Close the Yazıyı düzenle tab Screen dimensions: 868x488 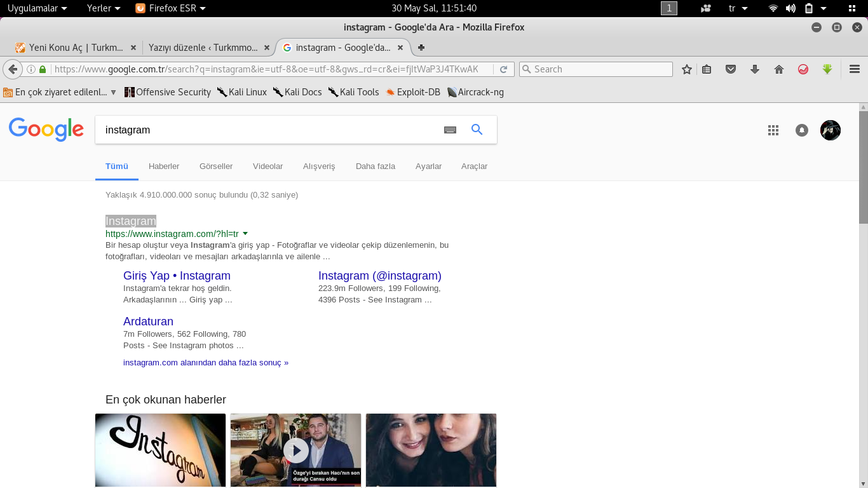point(267,48)
